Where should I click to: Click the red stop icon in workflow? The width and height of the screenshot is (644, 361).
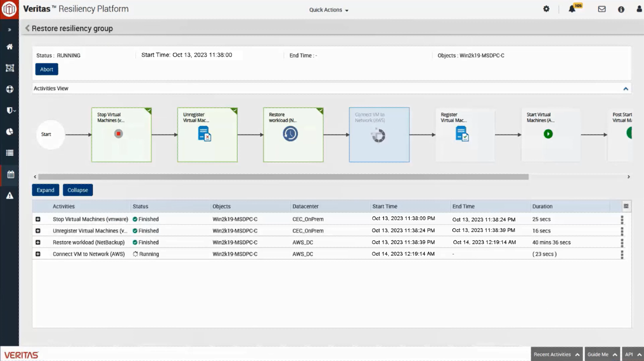coord(118,134)
